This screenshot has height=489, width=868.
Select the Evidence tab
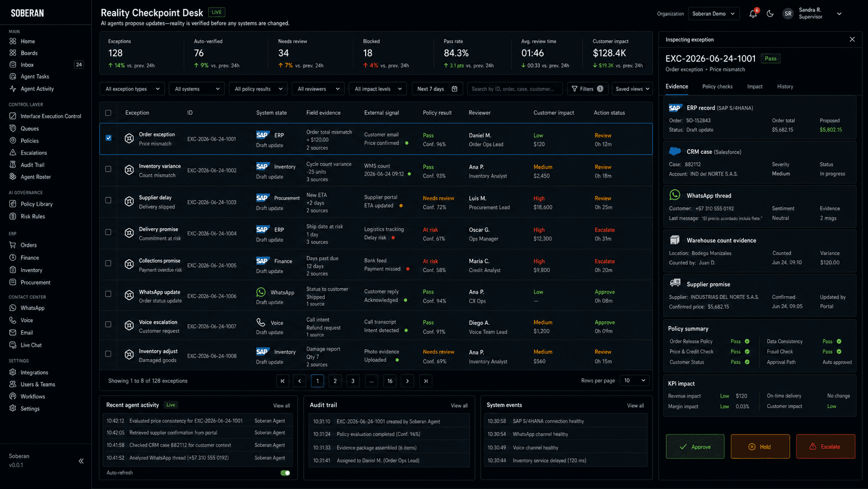(x=677, y=87)
